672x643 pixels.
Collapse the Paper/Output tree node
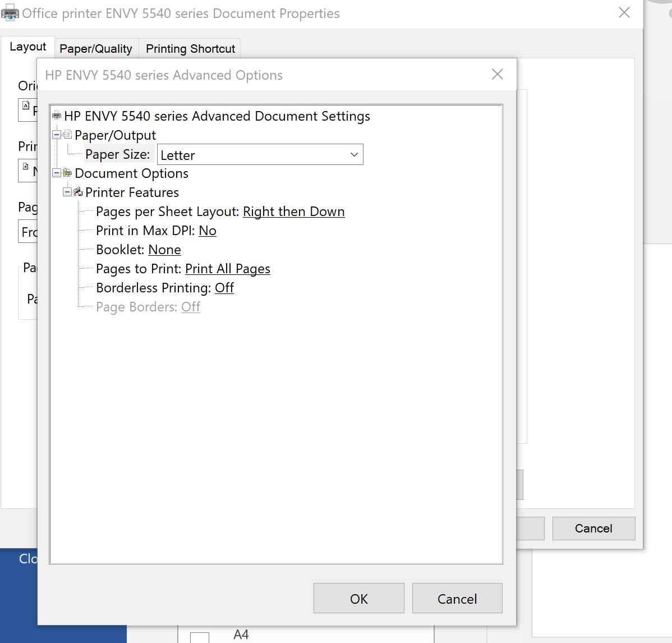(x=57, y=135)
